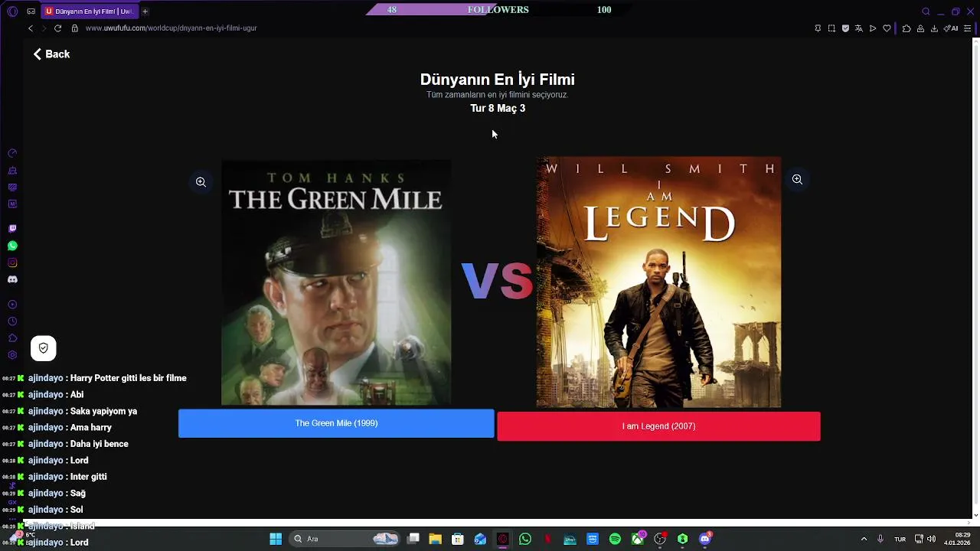Add page to bookmarks heart icon
Image resolution: width=980 pixels, height=551 pixels.
(x=887, y=28)
